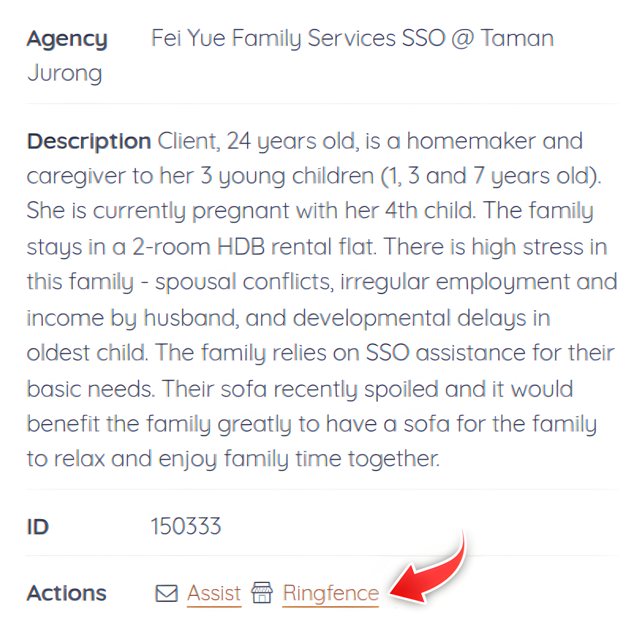Click the word Jurong in the agency value
Screen dimensions: 644x644
[64, 73]
